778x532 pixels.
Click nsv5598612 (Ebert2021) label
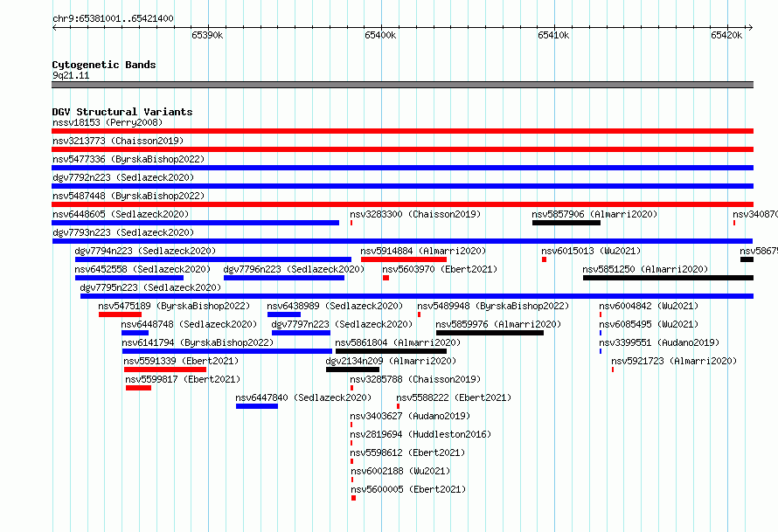(407, 453)
